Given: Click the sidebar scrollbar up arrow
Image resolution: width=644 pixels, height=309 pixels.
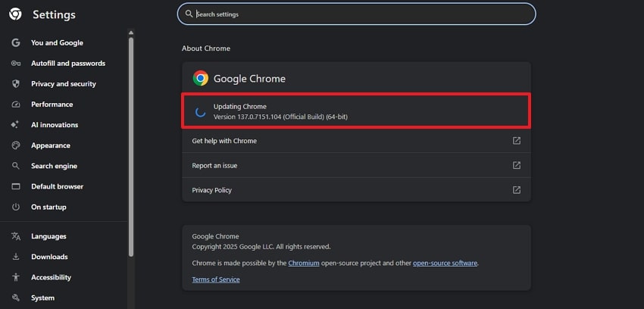Looking at the screenshot, I should [131, 33].
